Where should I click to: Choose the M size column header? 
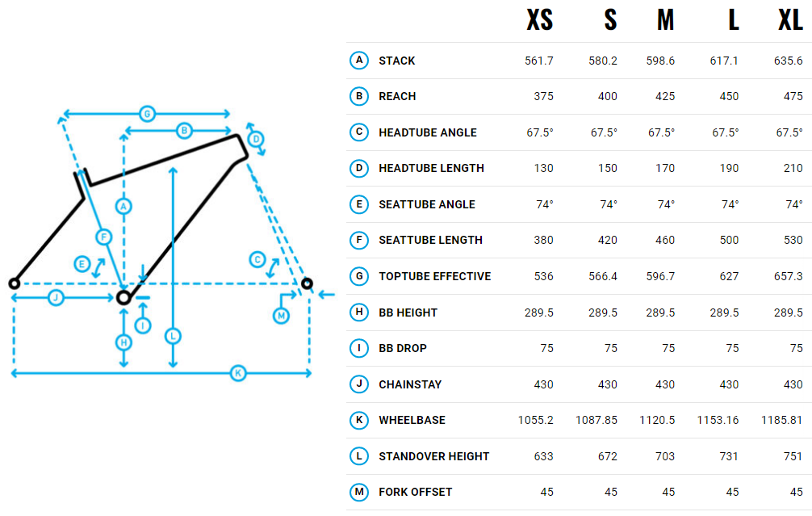point(665,20)
